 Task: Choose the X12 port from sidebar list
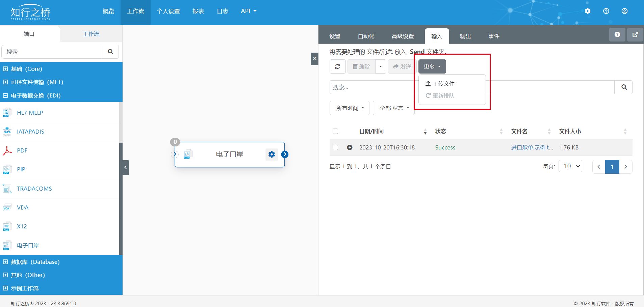click(22, 226)
